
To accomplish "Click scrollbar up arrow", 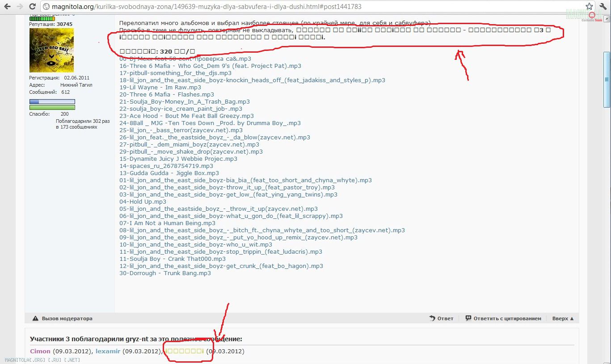I will tap(607, 18).
